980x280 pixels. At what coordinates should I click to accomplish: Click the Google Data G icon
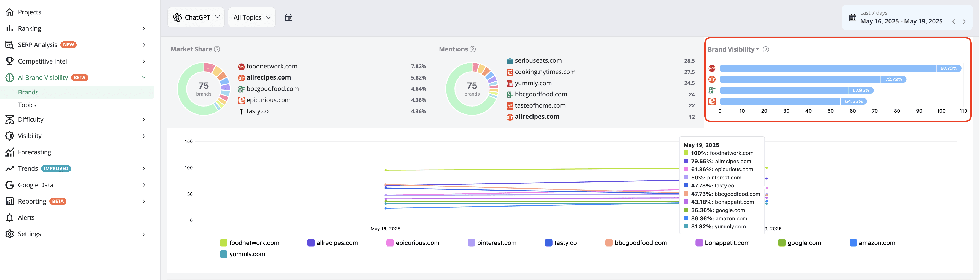coord(9,185)
